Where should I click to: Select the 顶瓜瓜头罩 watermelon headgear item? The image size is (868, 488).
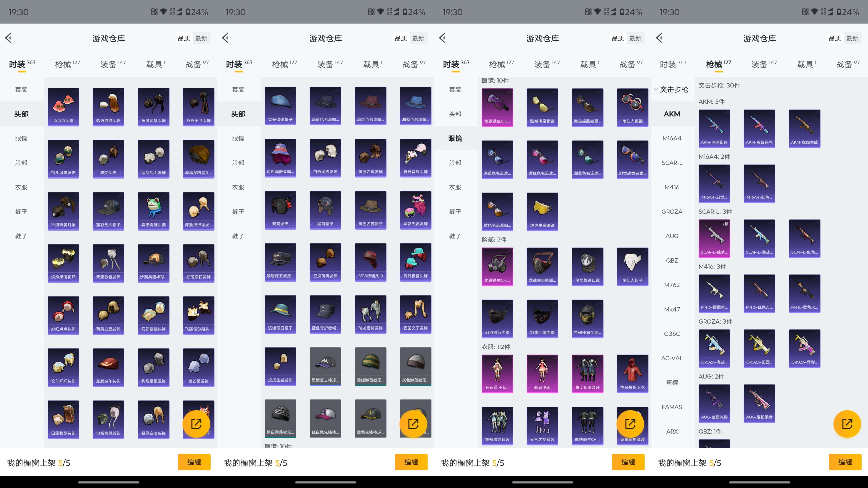click(x=63, y=107)
